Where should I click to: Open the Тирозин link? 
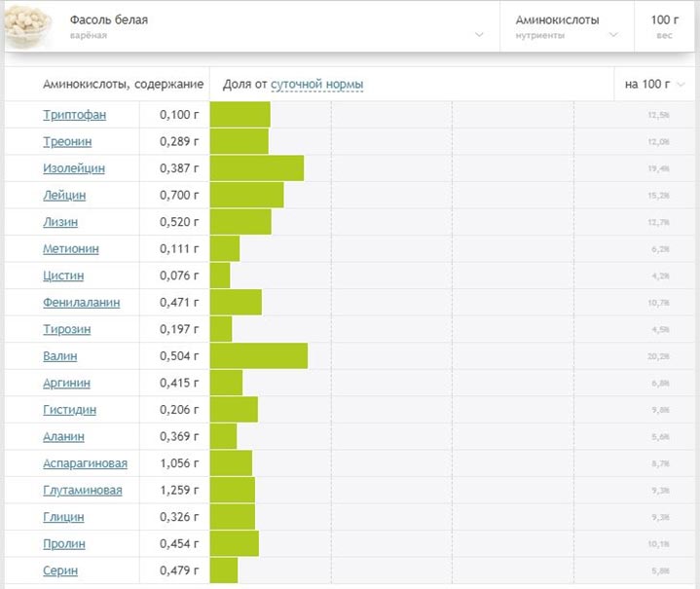(x=67, y=329)
